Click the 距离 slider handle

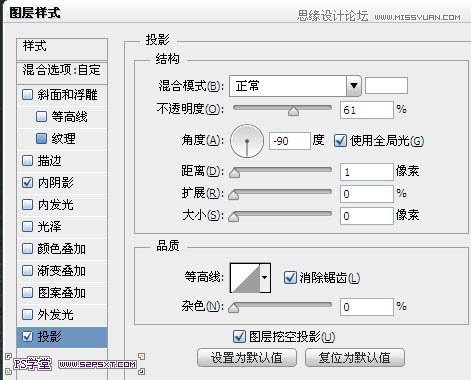point(234,173)
